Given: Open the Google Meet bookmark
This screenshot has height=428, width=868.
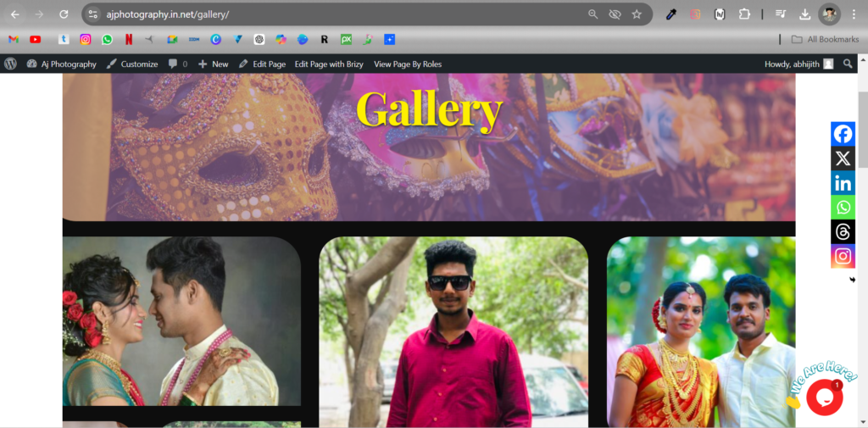Looking at the screenshot, I should point(172,39).
